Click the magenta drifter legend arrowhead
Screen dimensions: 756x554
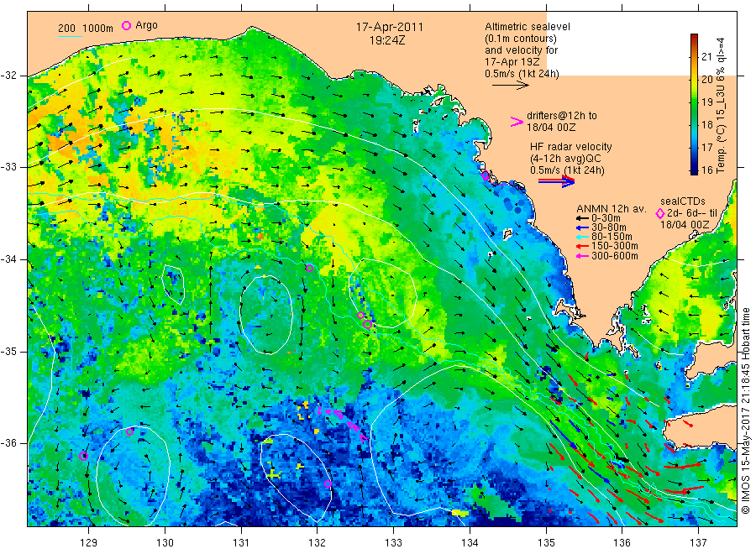point(517,122)
